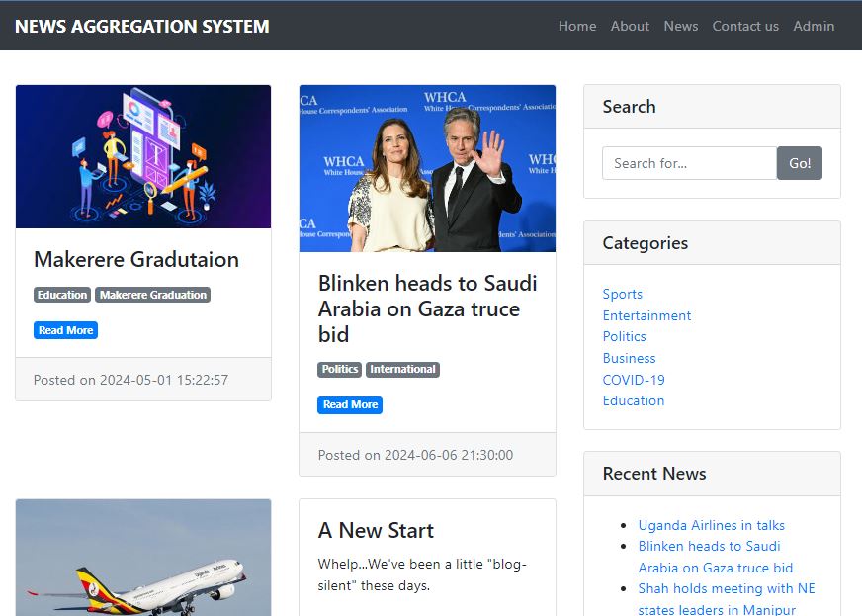The height and width of the screenshot is (616, 862).
Task: Open Uganda Airlines in talks article
Action: [x=713, y=525]
